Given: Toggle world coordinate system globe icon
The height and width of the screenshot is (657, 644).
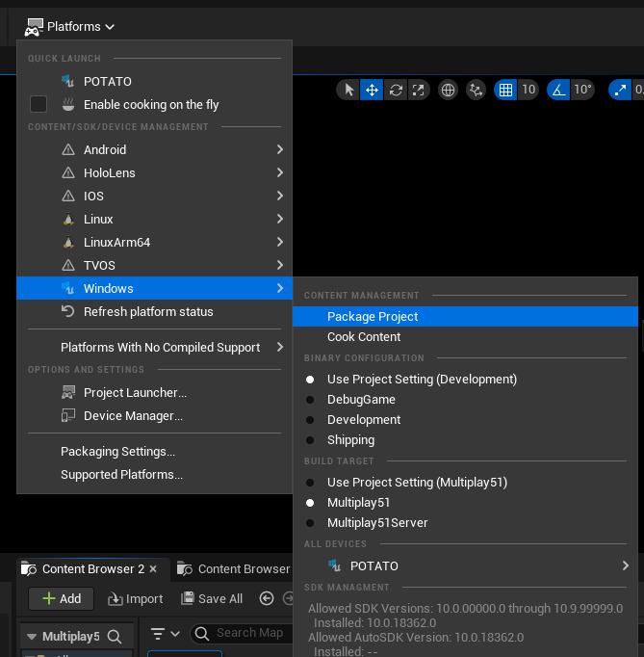Looking at the screenshot, I should pos(448,90).
